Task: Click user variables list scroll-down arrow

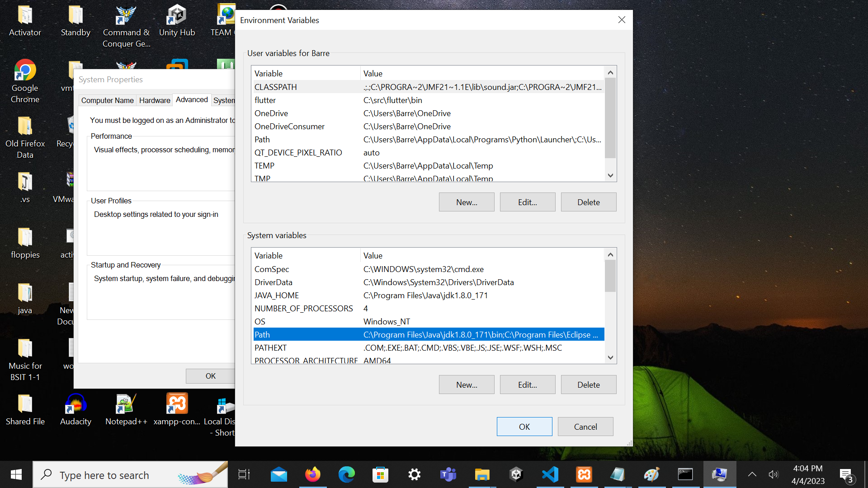Action: [x=610, y=175]
